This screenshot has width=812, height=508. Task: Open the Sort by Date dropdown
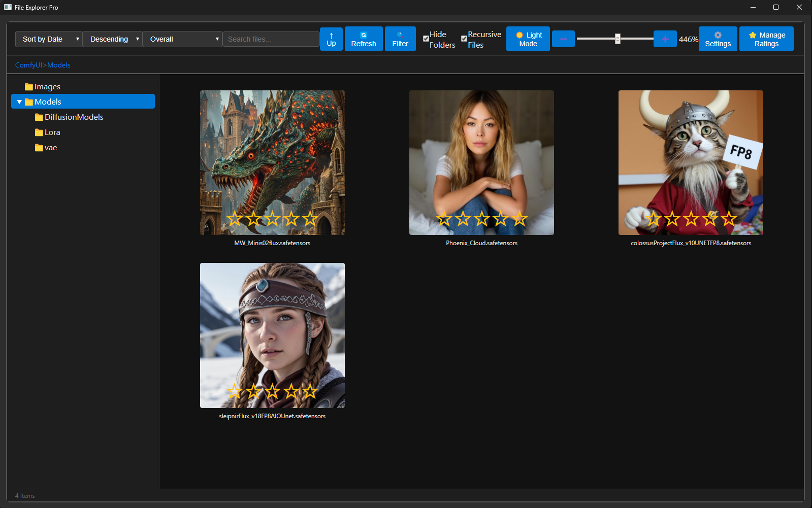coord(49,39)
